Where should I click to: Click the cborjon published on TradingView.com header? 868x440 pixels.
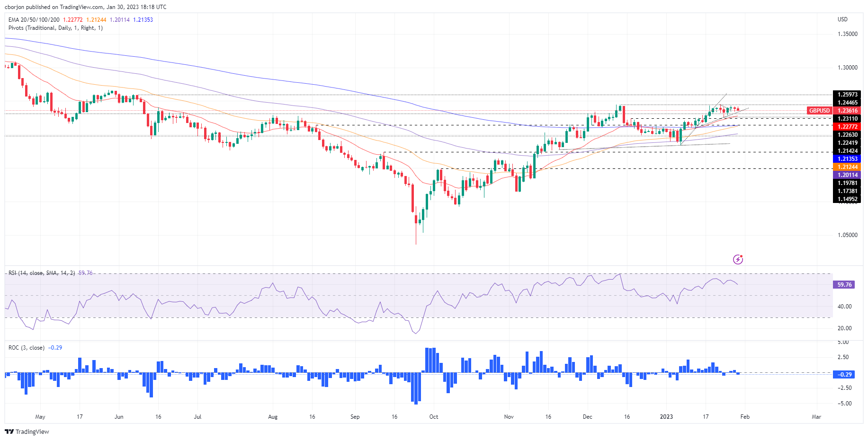click(x=86, y=7)
